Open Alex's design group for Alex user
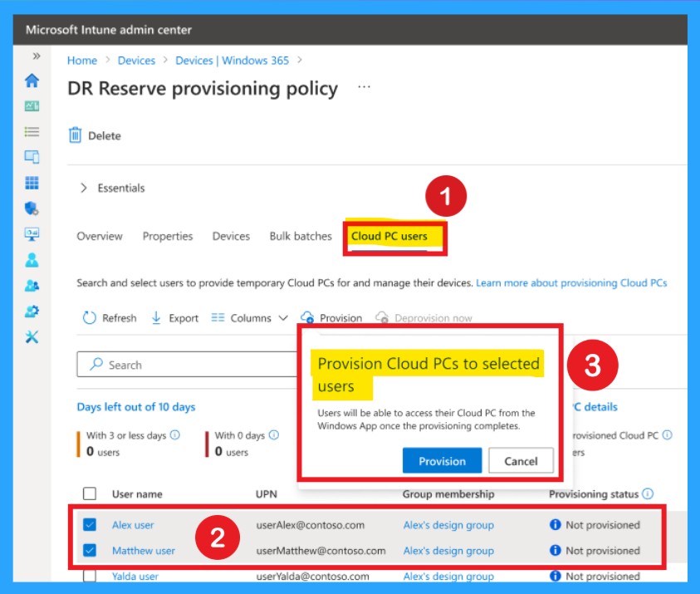This screenshot has width=700, height=594. pos(448,525)
